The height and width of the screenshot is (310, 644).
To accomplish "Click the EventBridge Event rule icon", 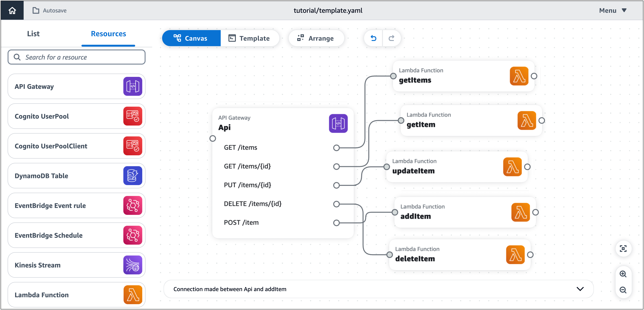I will tap(132, 206).
